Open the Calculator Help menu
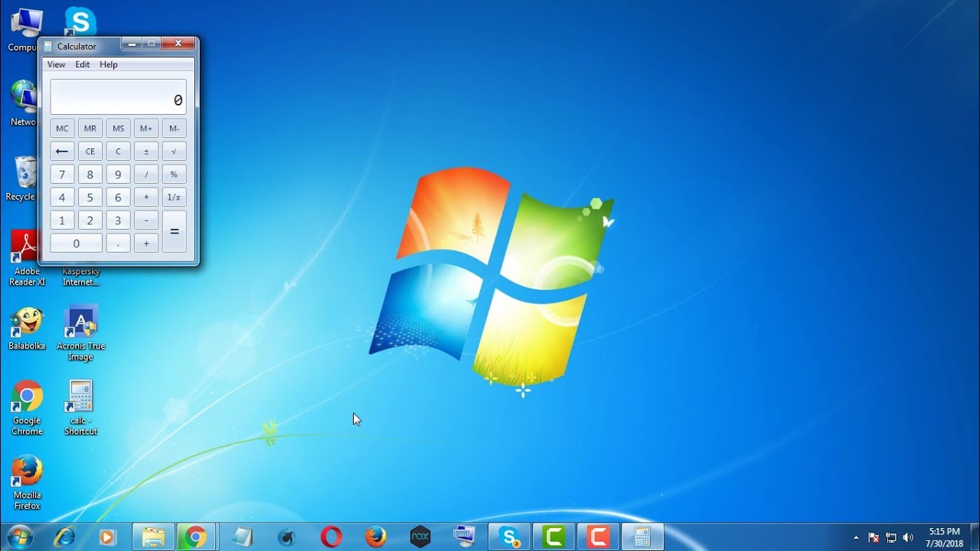Image resolution: width=980 pixels, height=551 pixels. (109, 65)
